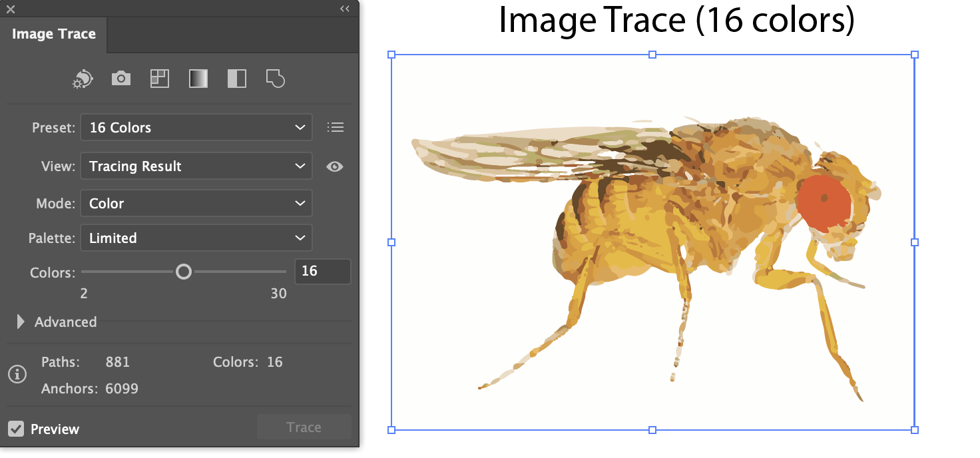980x458 pixels.
Task: Uncheck the Preview checkbox
Action: [16, 429]
